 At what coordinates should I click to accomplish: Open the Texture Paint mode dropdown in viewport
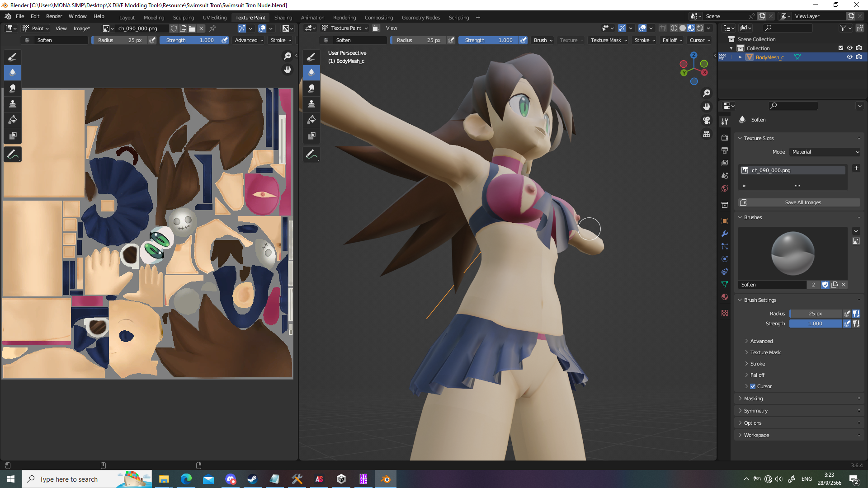point(345,28)
